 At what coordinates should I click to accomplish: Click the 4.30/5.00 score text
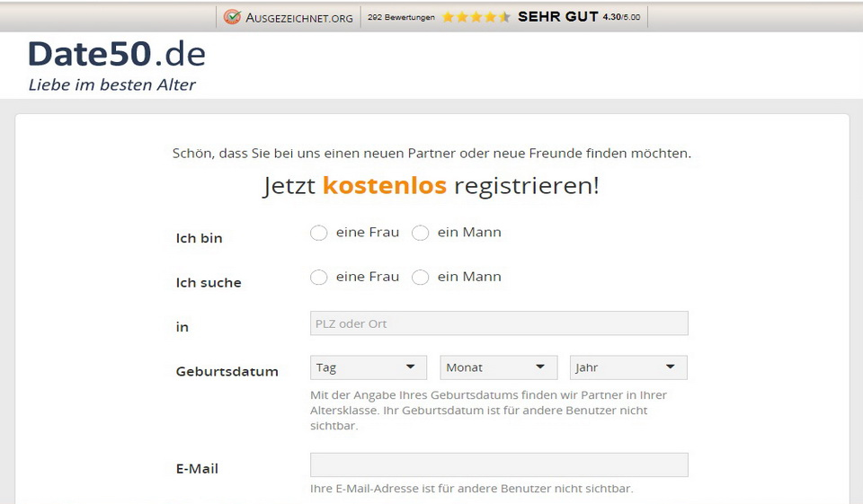coord(621,17)
